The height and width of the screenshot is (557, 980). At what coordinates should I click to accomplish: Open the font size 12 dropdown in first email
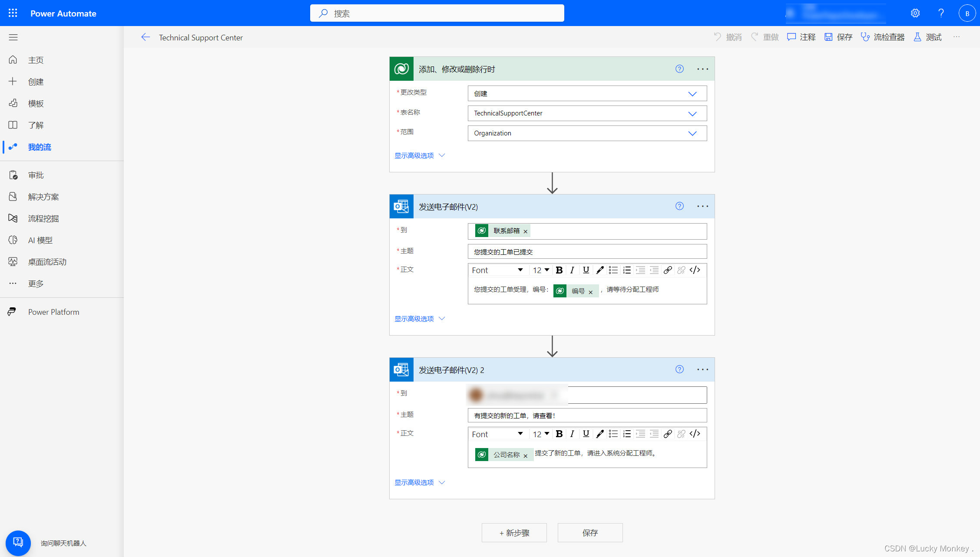click(541, 270)
